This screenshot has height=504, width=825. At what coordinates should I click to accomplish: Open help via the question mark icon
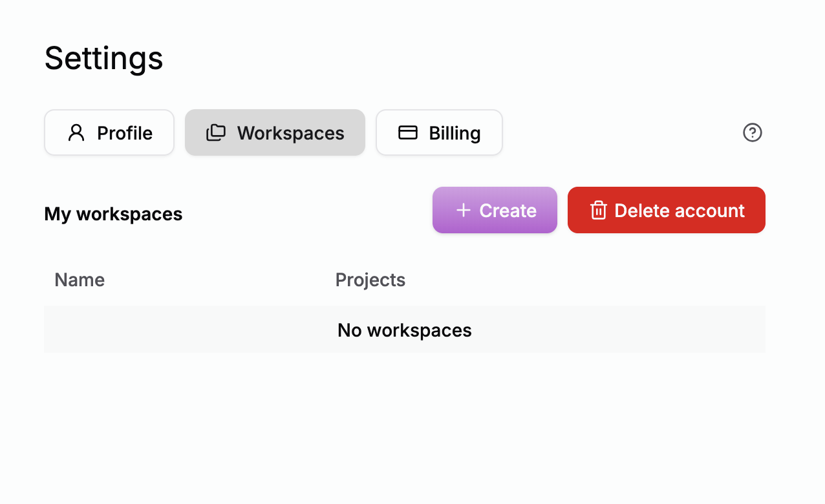coord(752,132)
